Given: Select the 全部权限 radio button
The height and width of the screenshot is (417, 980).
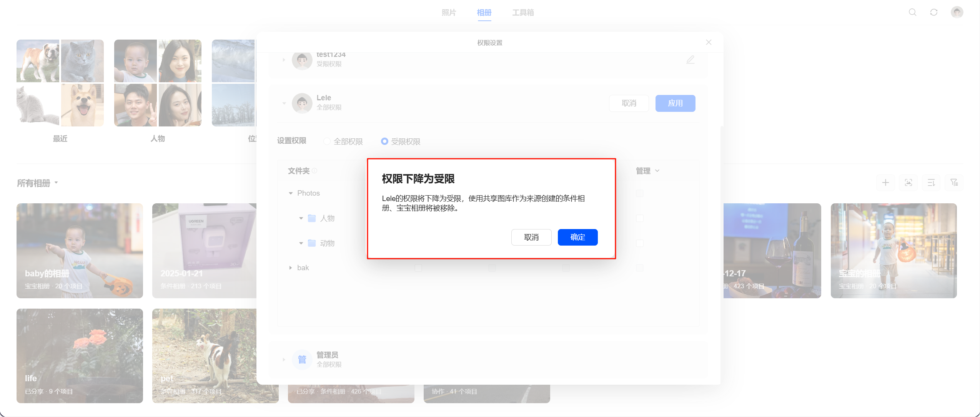Looking at the screenshot, I should 327,141.
